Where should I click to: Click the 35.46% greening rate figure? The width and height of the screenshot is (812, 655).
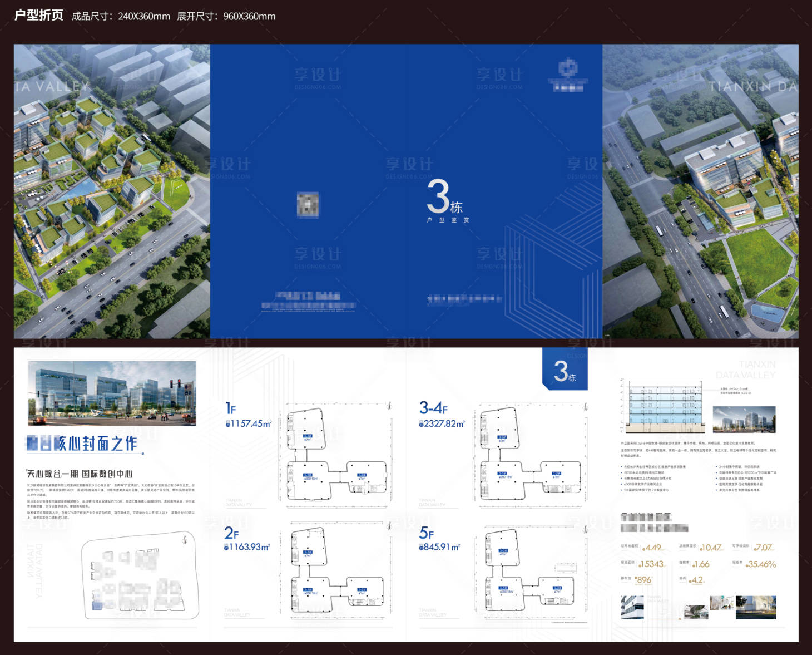[761, 564]
